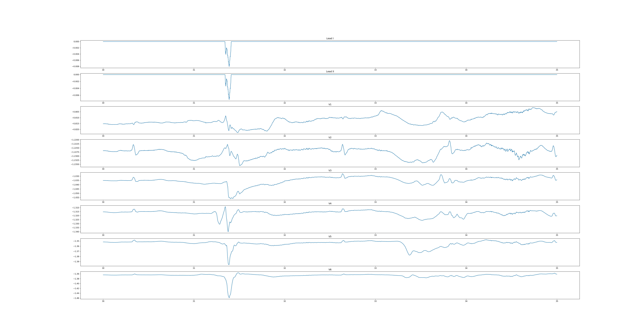Image resolution: width=644 pixels, height=336 pixels.
Task: Click y-axis label -1.340 on V4 plot
Action: coord(76,232)
